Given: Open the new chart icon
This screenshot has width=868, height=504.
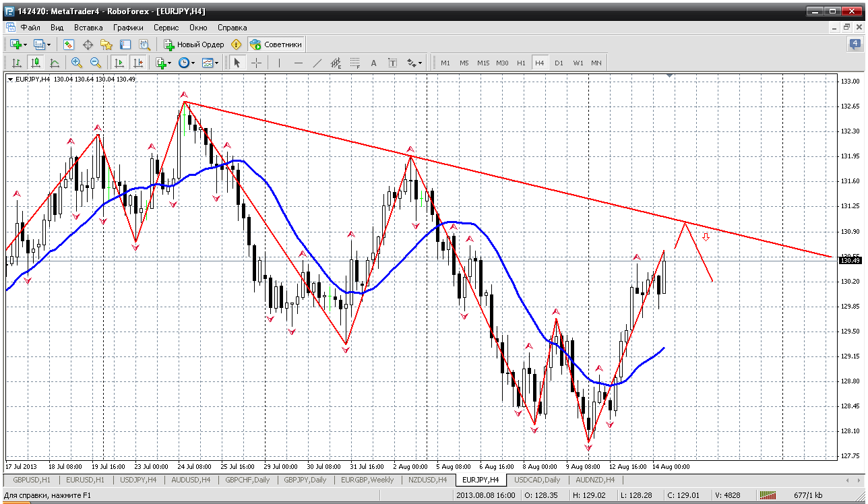Looking at the screenshot, I should coord(15,44).
